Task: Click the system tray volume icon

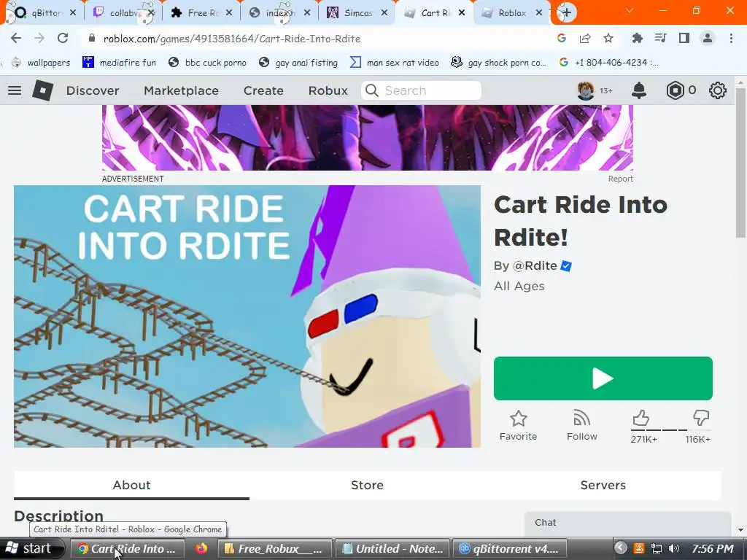Action: 673,548
